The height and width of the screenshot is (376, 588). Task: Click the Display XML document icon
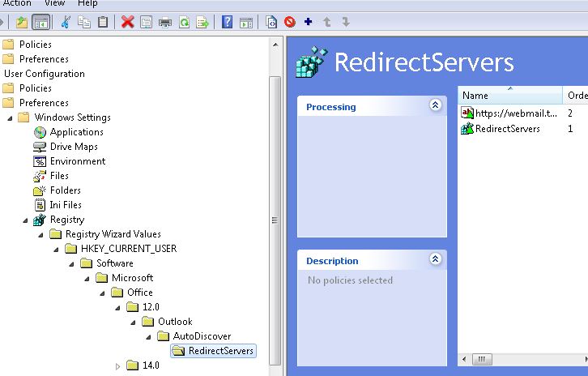(x=271, y=22)
